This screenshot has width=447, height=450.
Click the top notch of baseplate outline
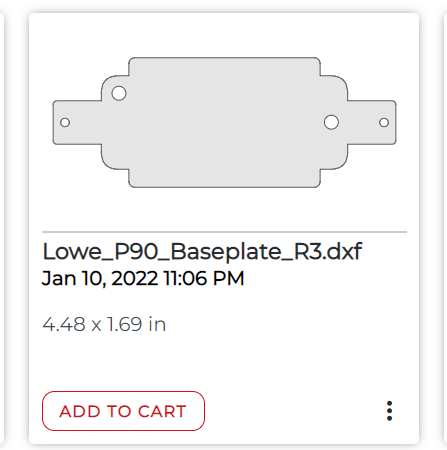coord(224,66)
